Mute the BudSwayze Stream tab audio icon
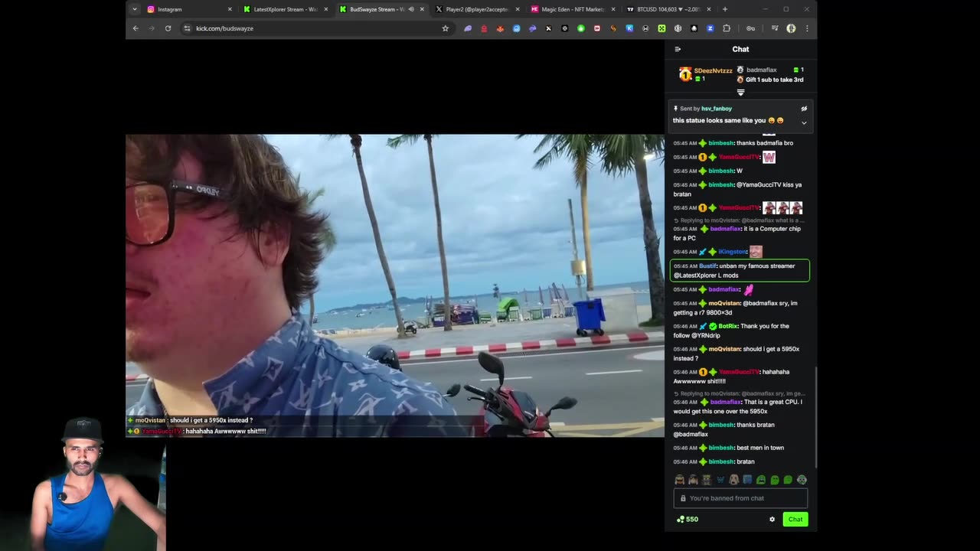This screenshot has height=551, width=980. coord(411,9)
